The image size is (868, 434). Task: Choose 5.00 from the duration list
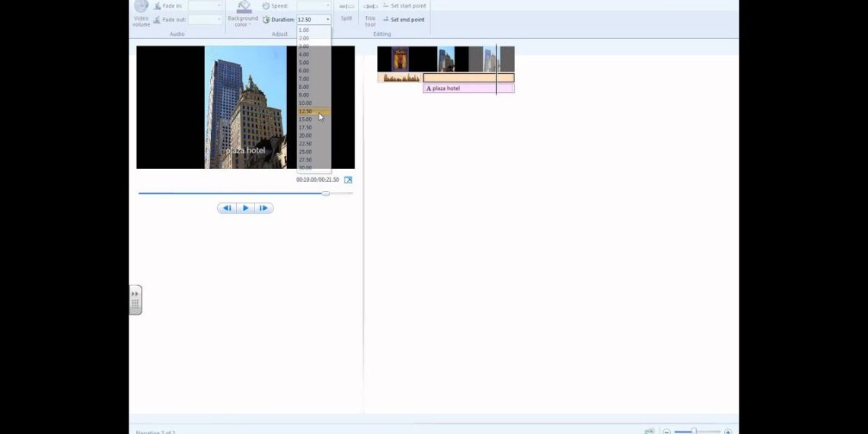[314, 62]
